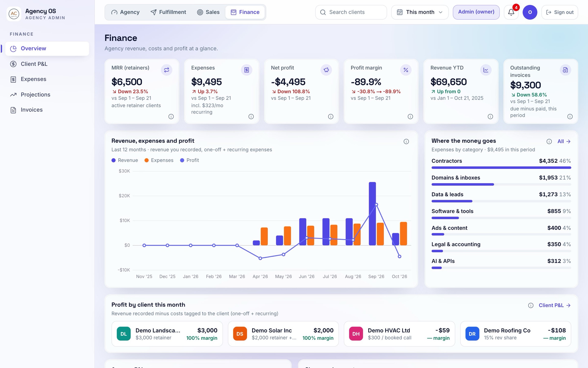Screen dimensions: 588x368
Task: Open info for Outstanding invoices card
Action: 570,117
